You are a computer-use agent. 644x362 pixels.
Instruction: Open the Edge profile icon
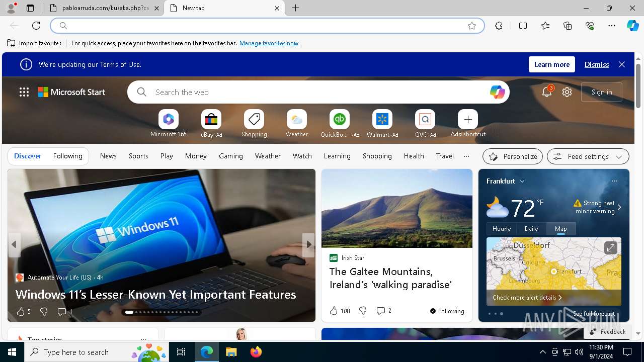pos(11,8)
